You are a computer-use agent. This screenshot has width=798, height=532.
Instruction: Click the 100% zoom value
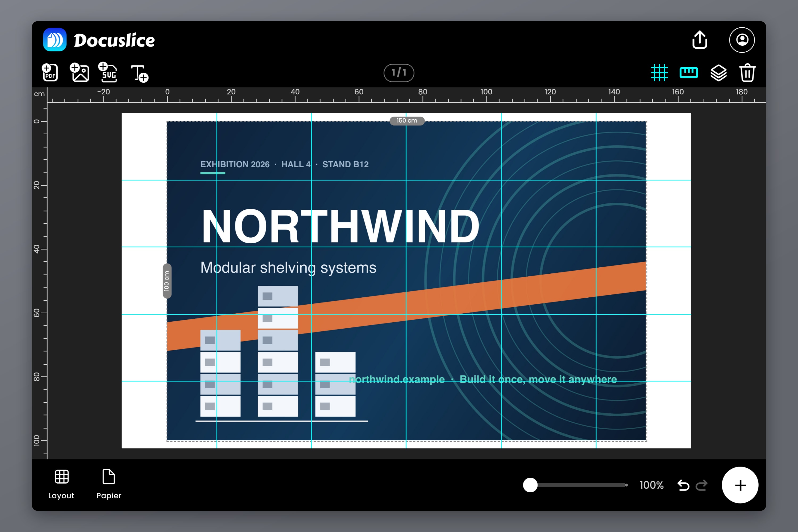coord(651,485)
